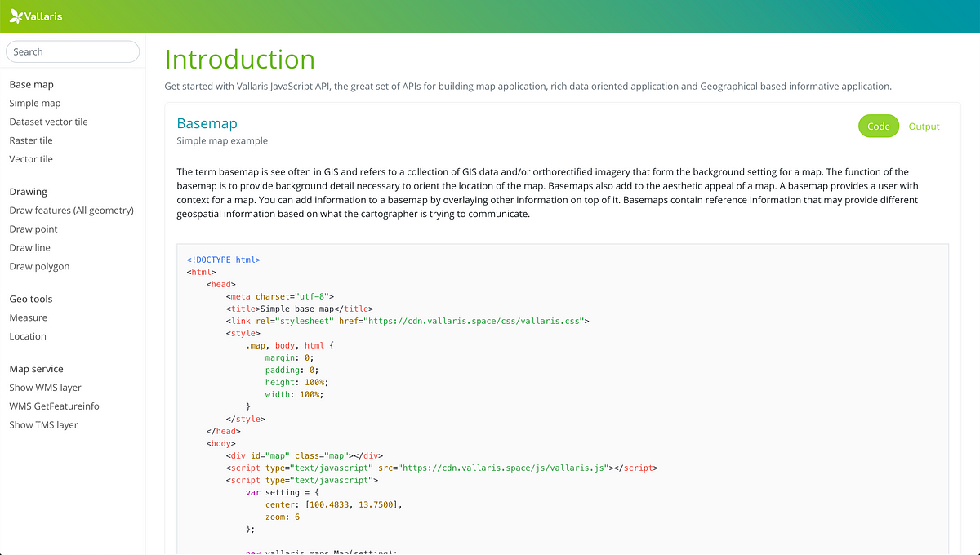Click the 'height: 100%;' code line
The width and height of the screenshot is (980, 555).
pyautogui.click(x=296, y=382)
